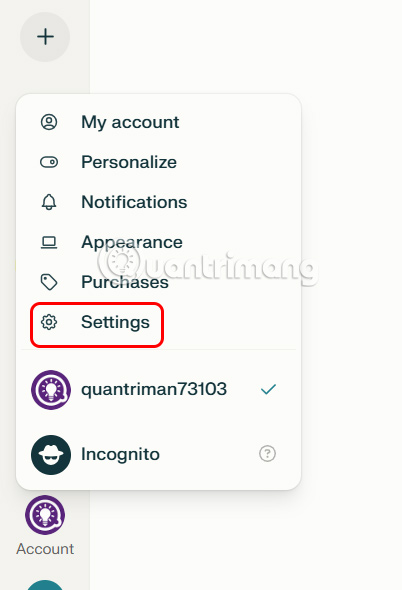Click the Appearance laptop icon
This screenshot has height=590, width=402.
[49, 242]
